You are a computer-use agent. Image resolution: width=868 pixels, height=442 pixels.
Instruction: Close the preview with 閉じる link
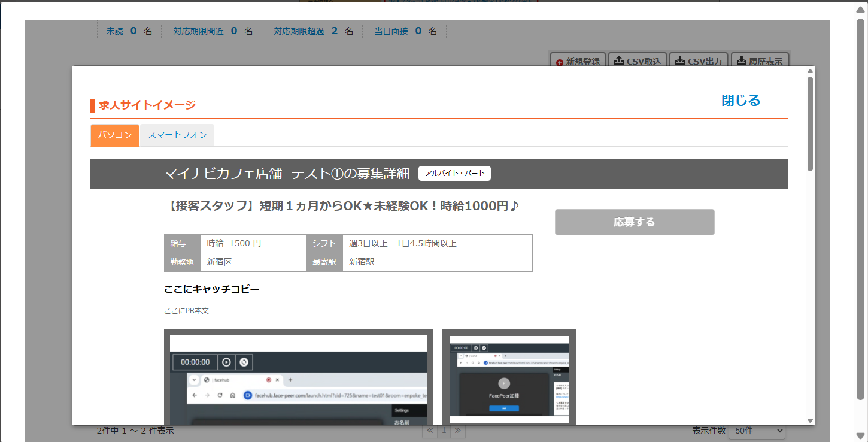click(740, 100)
